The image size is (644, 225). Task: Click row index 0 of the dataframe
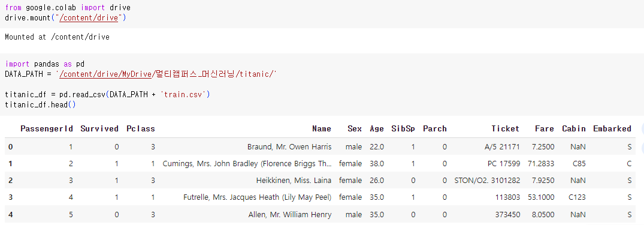(x=11, y=147)
